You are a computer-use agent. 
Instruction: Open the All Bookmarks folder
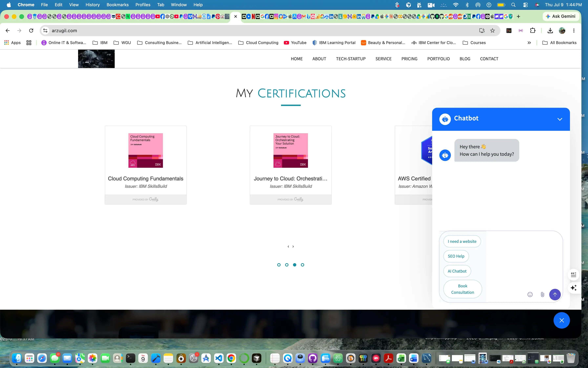tap(559, 43)
